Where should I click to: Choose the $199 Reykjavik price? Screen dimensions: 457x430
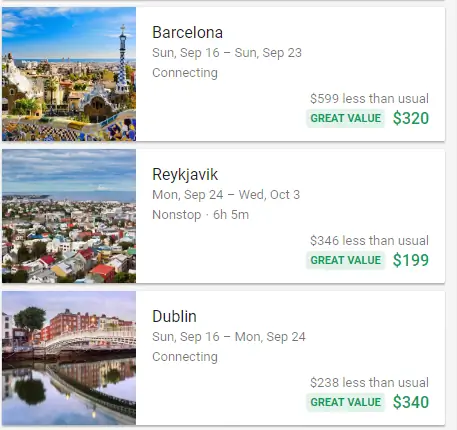(x=411, y=260)
